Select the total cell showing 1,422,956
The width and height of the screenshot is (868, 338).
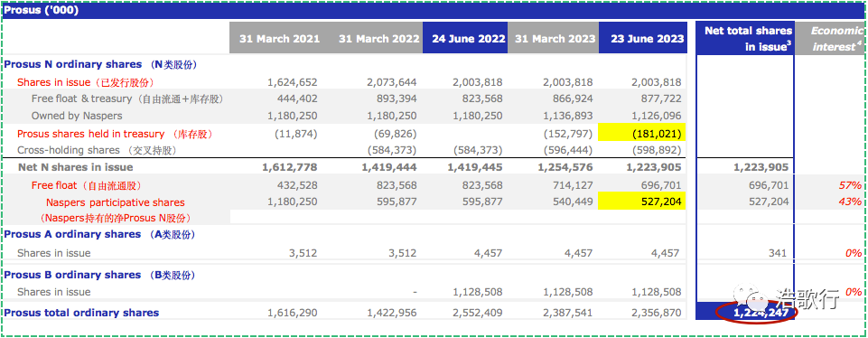click(391, 313)
